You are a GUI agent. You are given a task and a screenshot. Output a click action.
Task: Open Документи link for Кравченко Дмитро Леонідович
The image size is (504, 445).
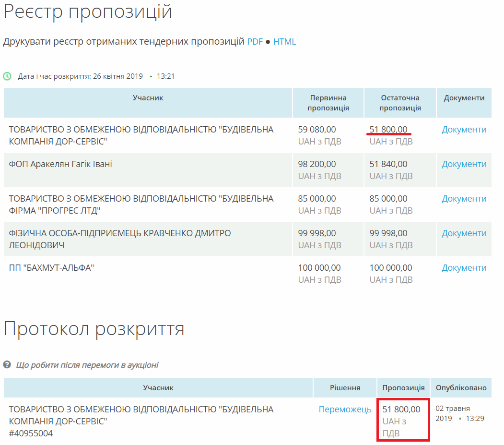(464, 233)
